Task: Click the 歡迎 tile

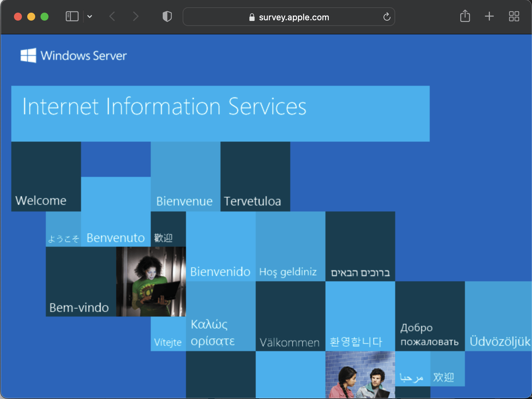Action: click(168, 229)
